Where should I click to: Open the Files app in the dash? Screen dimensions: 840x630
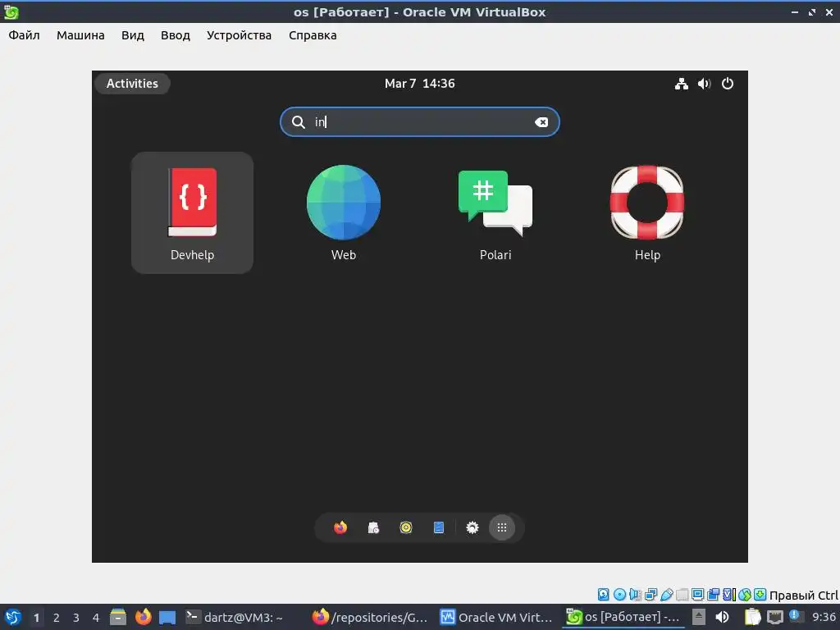pos(373,527)
